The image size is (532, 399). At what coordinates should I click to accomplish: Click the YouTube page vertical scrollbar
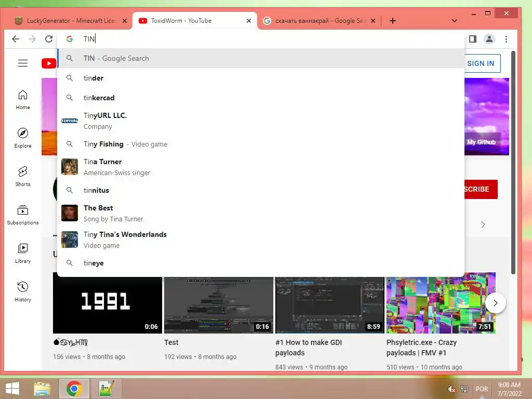513,162
